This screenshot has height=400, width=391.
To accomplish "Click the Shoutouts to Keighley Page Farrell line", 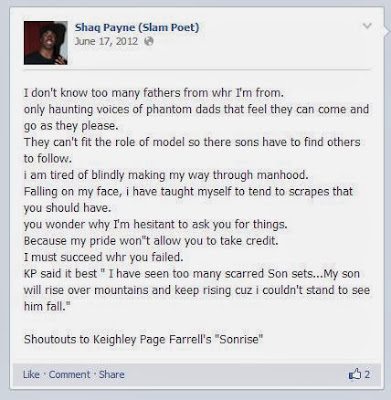I will pos(144,339).
